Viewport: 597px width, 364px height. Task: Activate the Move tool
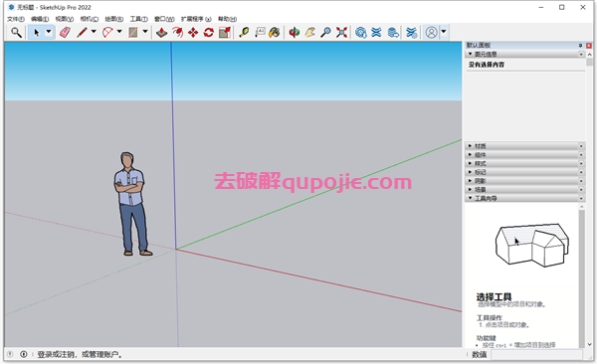tap(193, 33)
